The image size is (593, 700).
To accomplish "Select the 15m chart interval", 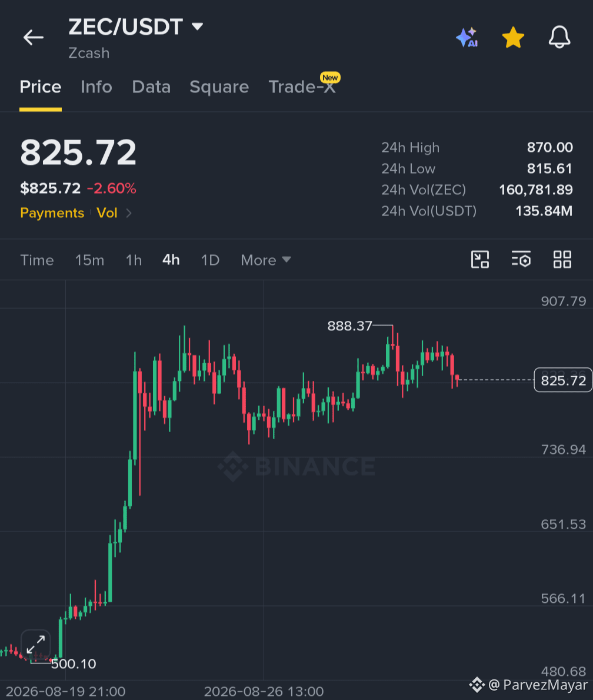I will click(x=89, y=260).
